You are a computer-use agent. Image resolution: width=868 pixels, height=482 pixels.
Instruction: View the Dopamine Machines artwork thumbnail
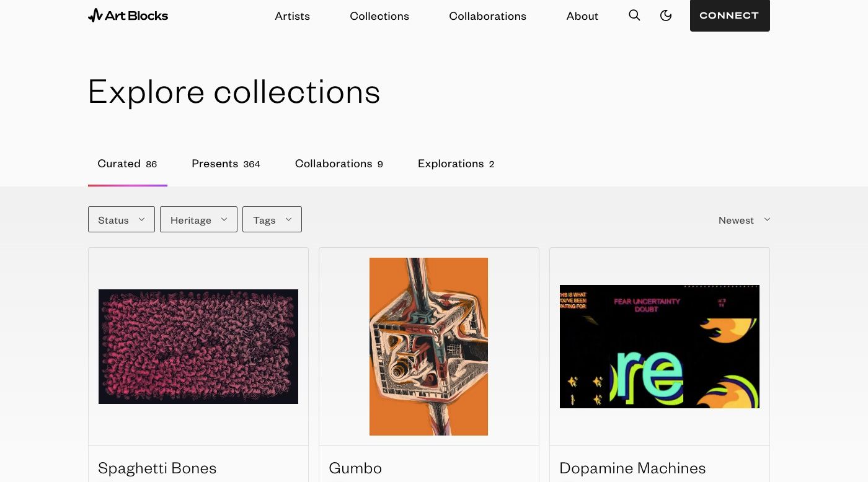coord(659,346)
